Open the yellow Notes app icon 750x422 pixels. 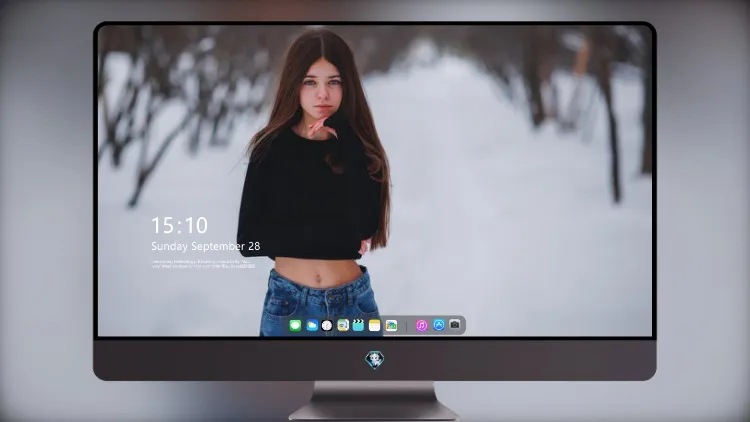[375, 325]
